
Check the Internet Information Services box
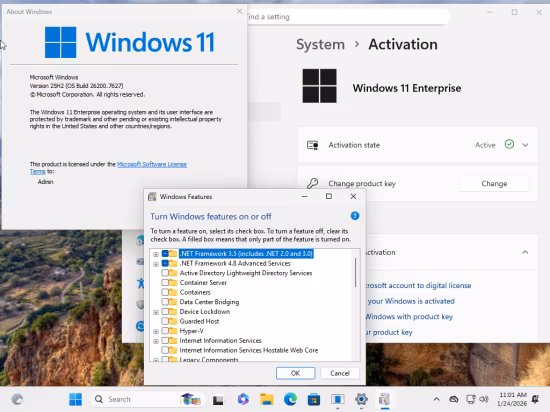click(165, 340)
